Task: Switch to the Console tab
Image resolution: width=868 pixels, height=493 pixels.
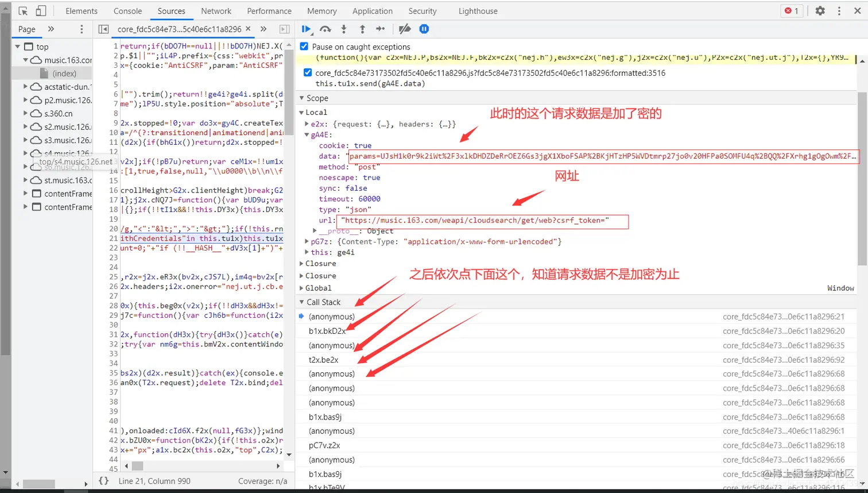Action: pos(127,11)
